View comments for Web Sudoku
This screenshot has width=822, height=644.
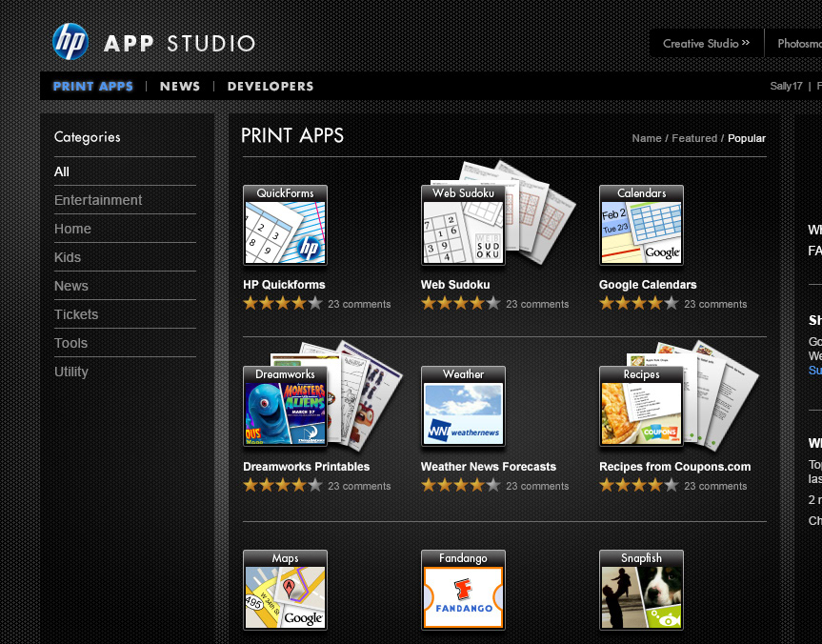click(x=537, y=304)
